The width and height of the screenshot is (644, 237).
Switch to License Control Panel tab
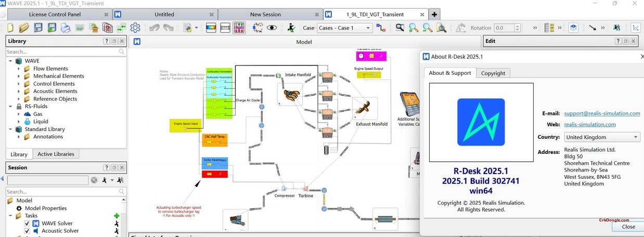[x=55, y=14]
